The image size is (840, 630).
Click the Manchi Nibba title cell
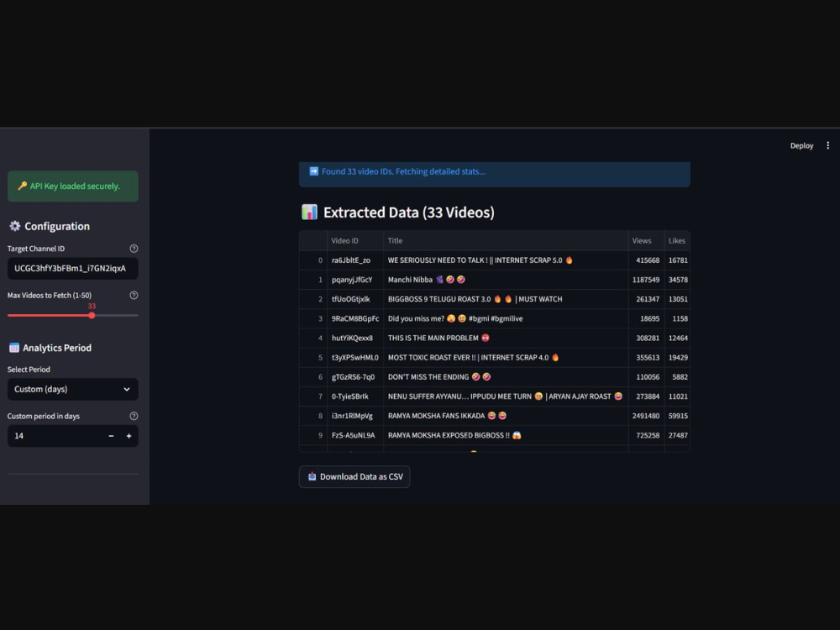pyautogui.click(x=505, y=280)
